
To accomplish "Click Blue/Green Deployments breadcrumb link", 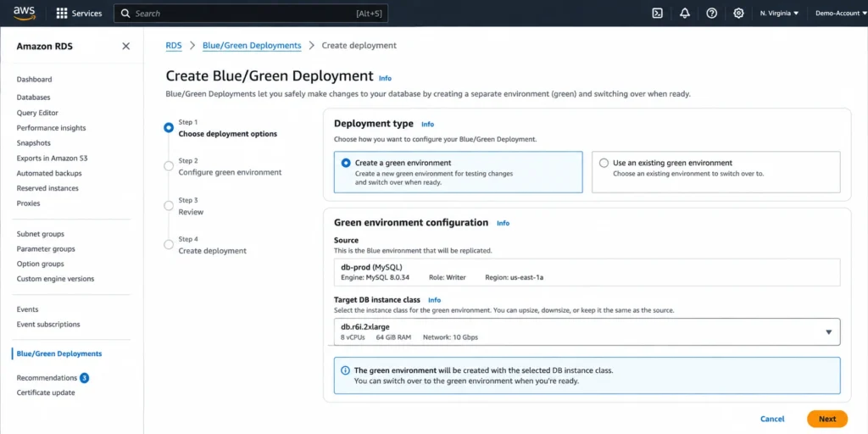I will pyautogui.click(x=252, y=46).
